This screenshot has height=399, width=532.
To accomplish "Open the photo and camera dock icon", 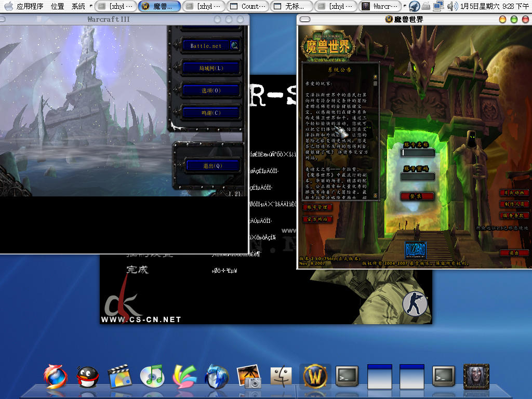I will (x=249, y=376).
